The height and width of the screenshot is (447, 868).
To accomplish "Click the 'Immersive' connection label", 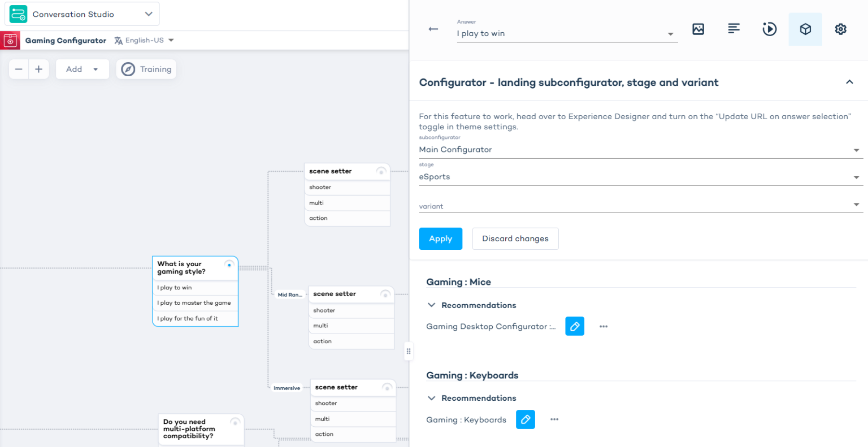I will (287, 388).
